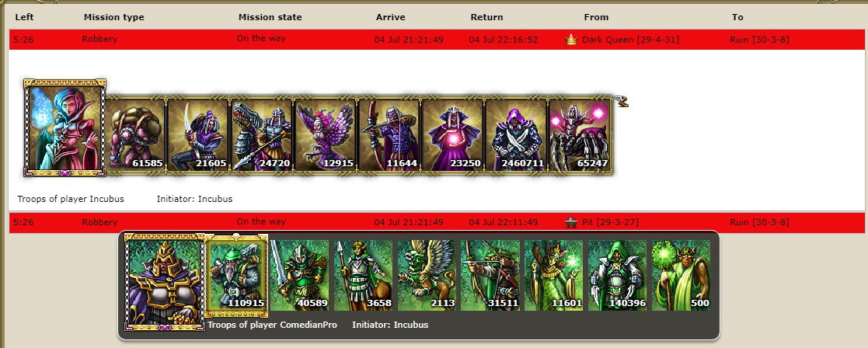Click the druid unit showing 500
The width and height of the screenshot is (868, 348).
(681, 275)
